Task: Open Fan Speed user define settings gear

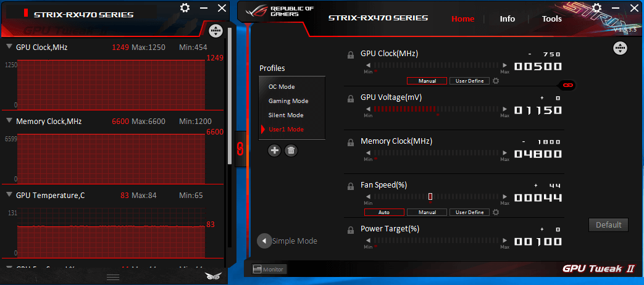Action: coord(496,212)
